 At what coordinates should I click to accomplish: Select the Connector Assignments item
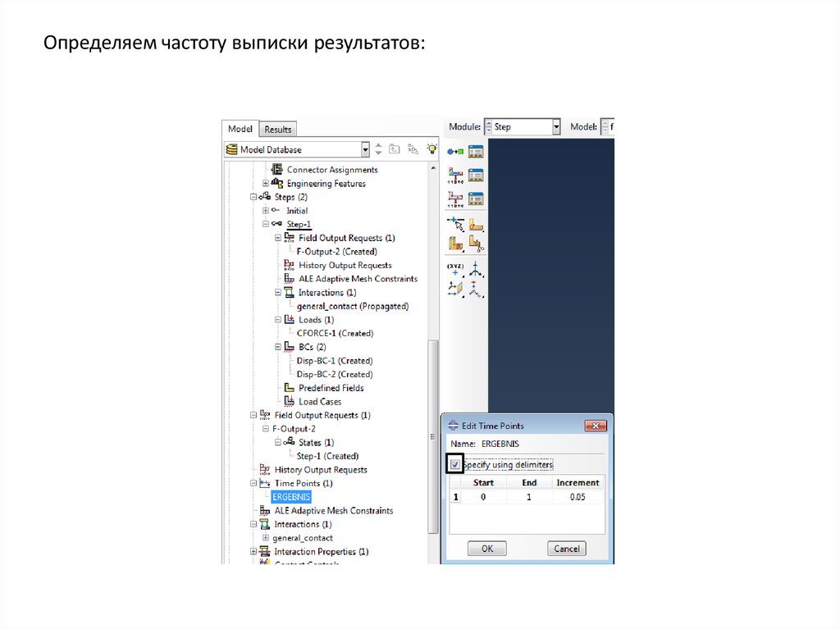click(x=332, y=170)
